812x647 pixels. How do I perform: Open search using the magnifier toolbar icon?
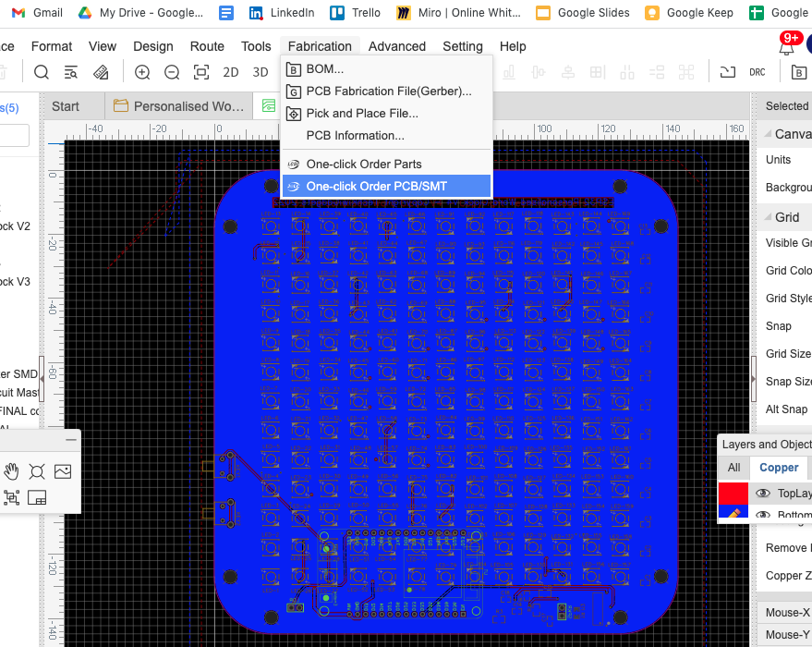pos(42,71)
